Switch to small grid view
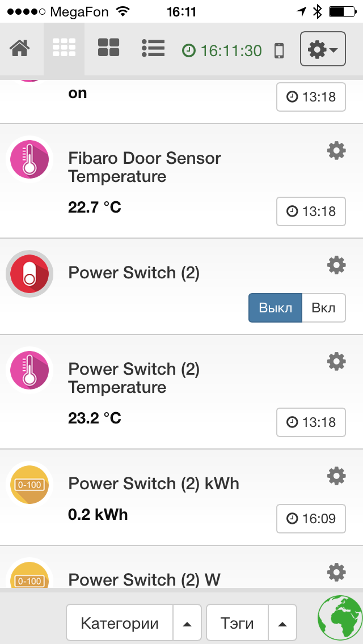 coord(64,49)
